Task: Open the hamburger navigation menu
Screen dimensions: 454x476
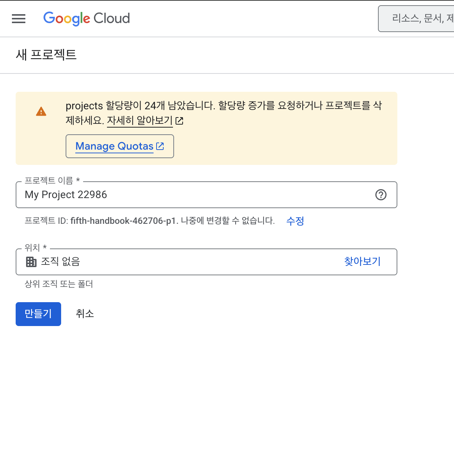Action: (x=19, y=19)
